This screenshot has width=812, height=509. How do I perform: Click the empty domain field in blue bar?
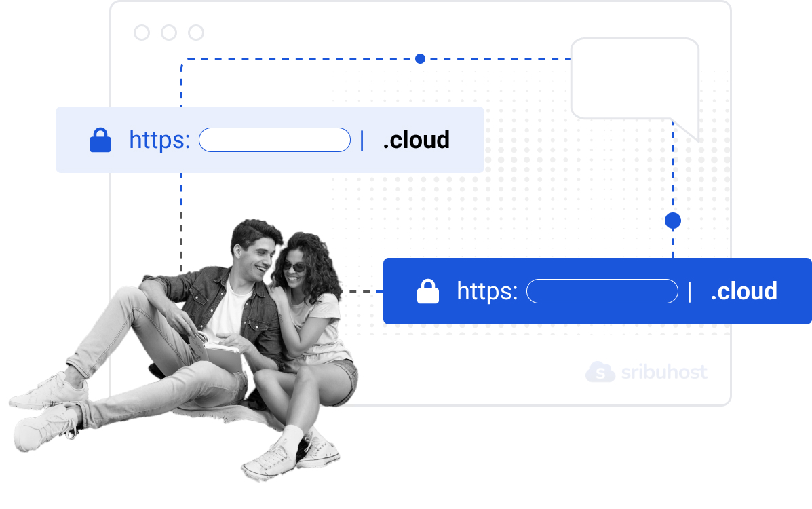tap(602, 291)
